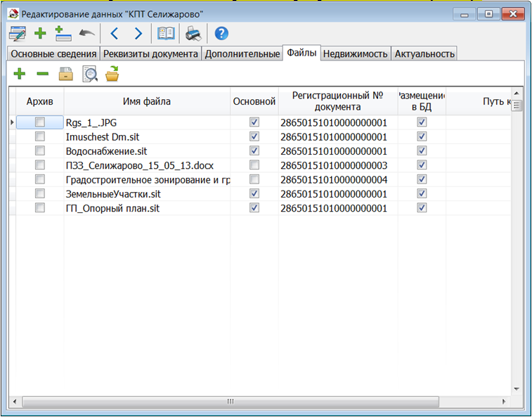The height and width of the screenshot is (417, 532).
Task: Sort by the Имя файла column header
Action: [147, 102]
